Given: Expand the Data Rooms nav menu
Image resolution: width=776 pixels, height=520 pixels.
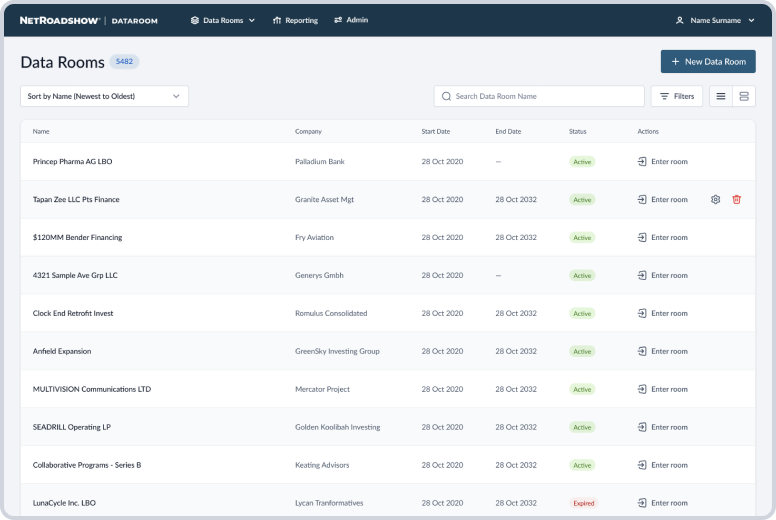Looking at the screenshot, I should tap(223, 20).
